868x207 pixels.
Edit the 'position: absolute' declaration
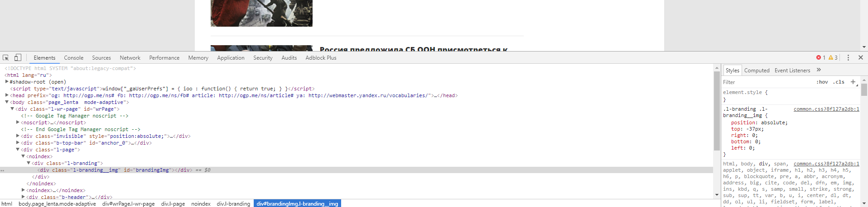(759, 122)
